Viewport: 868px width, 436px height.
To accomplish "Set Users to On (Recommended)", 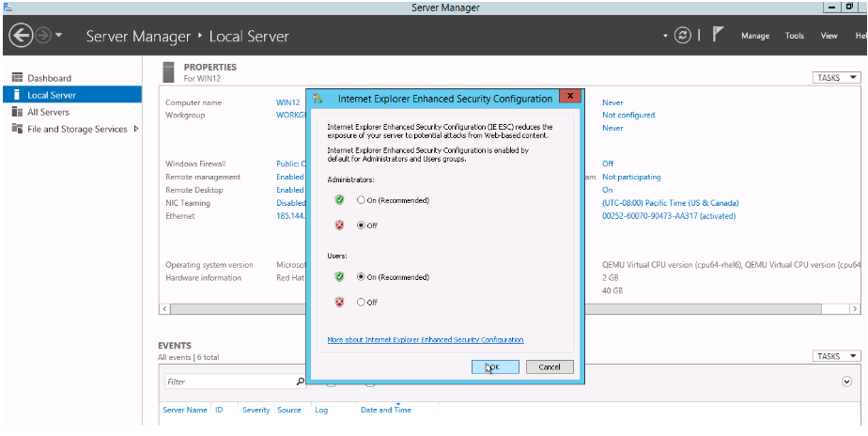I will 361,276.
